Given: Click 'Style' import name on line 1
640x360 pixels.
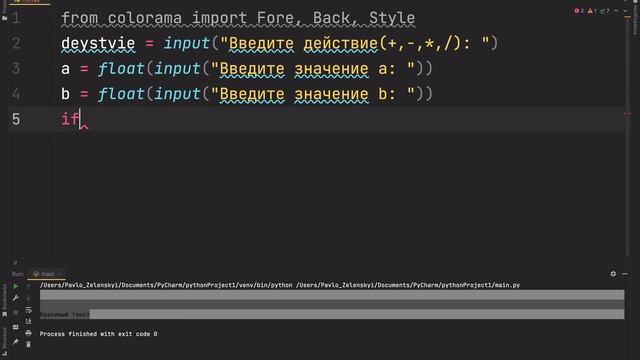Looking at the screenshot, I should [x=392, y=18].
